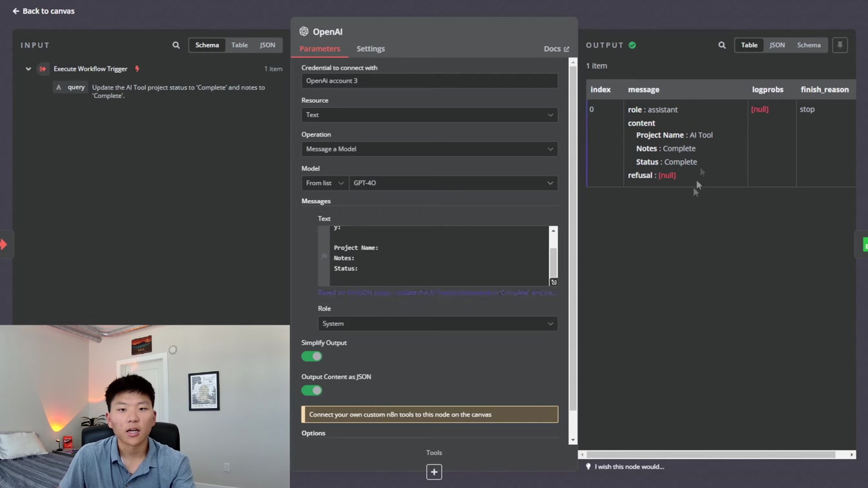Switch input view to Table
The width and height of the screenshot is (868, 488).
240,45
